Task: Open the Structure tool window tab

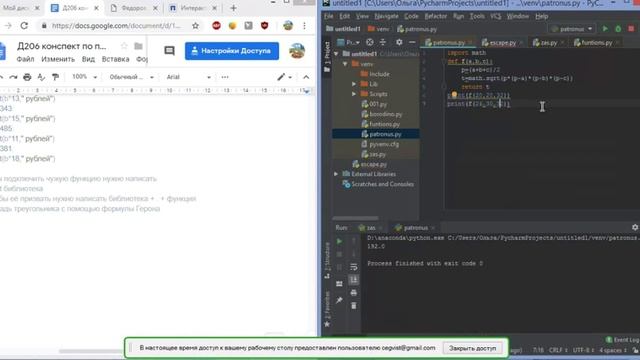Action: [327, 260]
